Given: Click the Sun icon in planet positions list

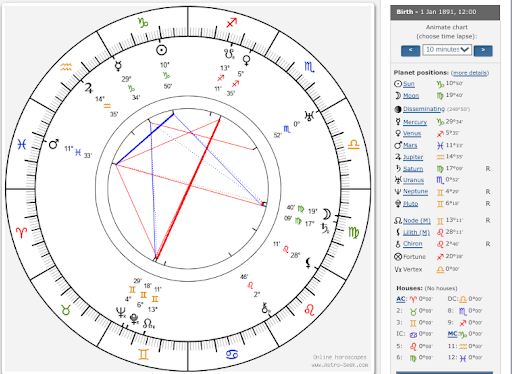Looking at the screenshot, I should (x=398, y=84).
